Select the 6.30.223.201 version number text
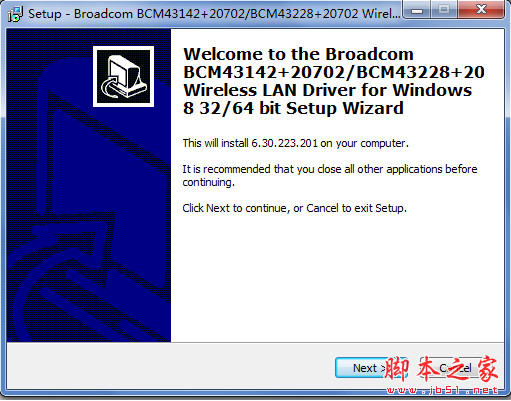 click(x=284, y=143)
